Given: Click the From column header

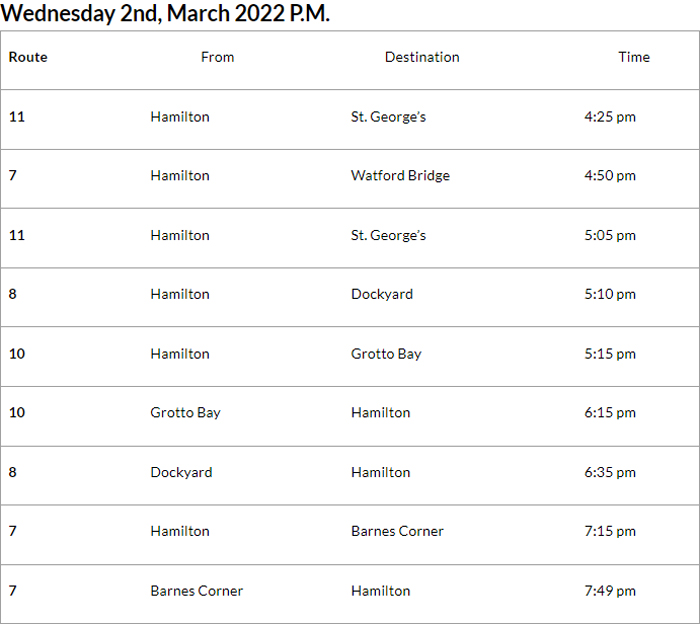Looking at the screenshot, I should click(x=217, y=57).
